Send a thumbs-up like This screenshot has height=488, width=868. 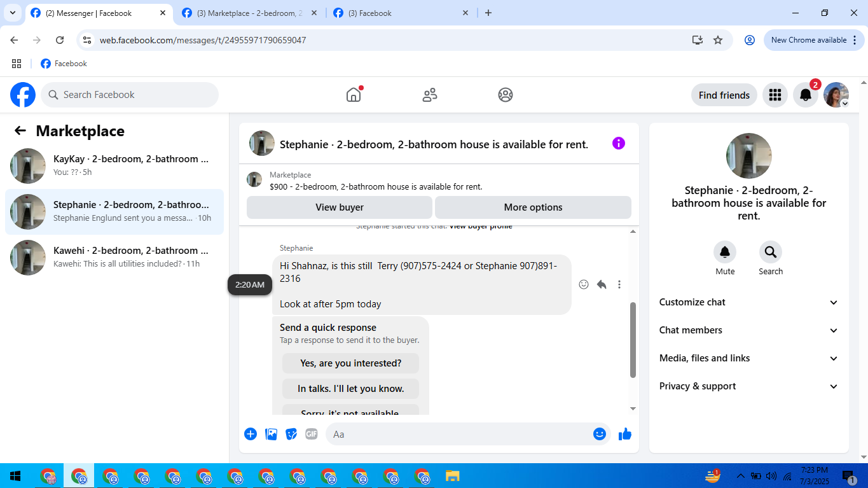click(625, 434)
